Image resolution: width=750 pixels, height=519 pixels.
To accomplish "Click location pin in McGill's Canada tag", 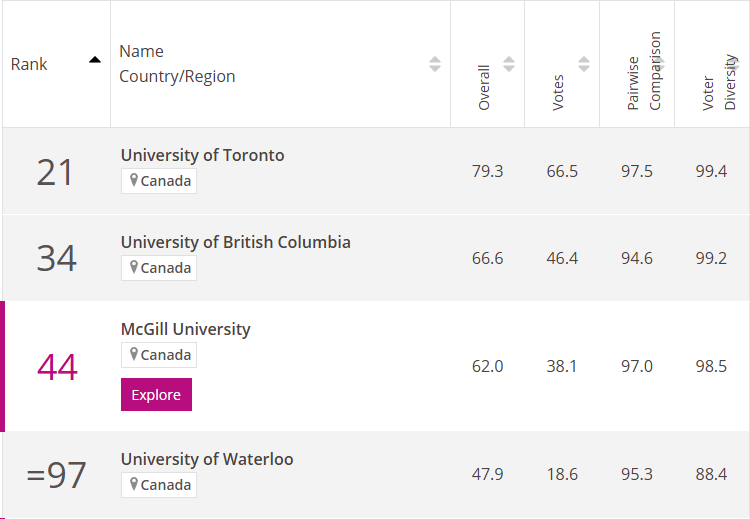I will pos(134,354).
